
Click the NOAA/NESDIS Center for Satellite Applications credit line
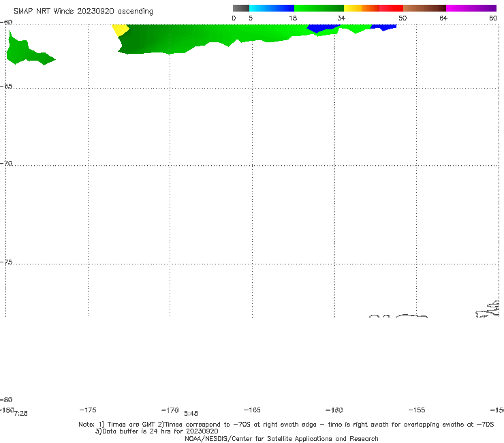281,438
